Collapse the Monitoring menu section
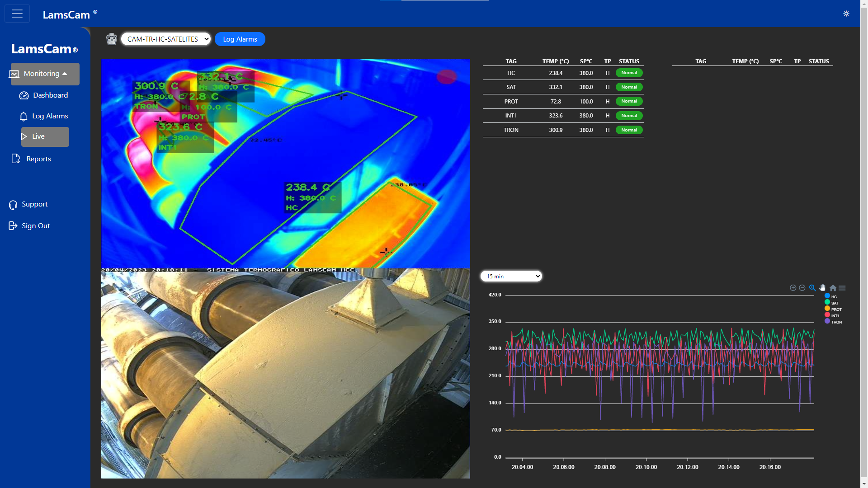 pyautogui.click(x=45, y=74)
